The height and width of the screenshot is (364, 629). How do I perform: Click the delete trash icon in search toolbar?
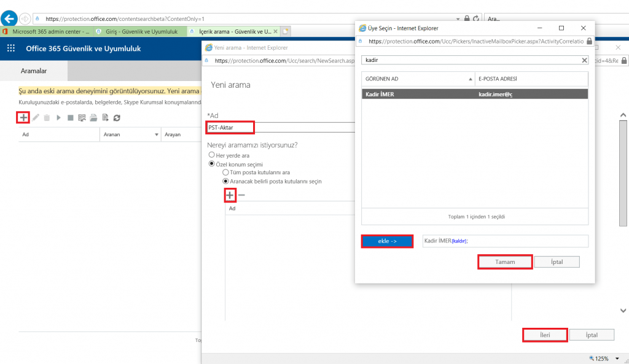47,118
